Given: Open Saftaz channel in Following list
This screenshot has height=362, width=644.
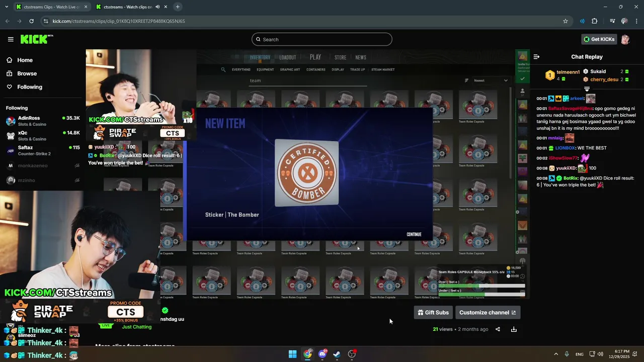Looking at the screenshot, I should [x=43, y=150].
